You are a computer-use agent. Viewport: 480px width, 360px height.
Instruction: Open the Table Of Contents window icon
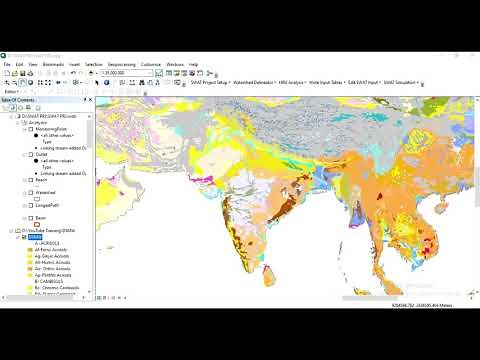(x=169, y=73)
